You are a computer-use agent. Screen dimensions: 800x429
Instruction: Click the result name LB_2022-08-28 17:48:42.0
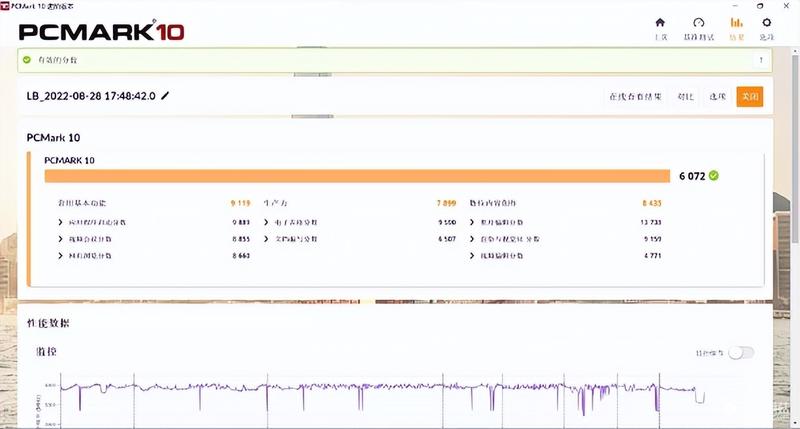[91, 96]
